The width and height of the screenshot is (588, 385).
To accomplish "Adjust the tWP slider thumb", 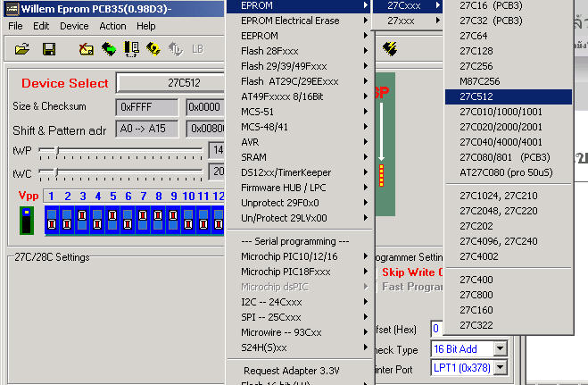I will [57, 150].
